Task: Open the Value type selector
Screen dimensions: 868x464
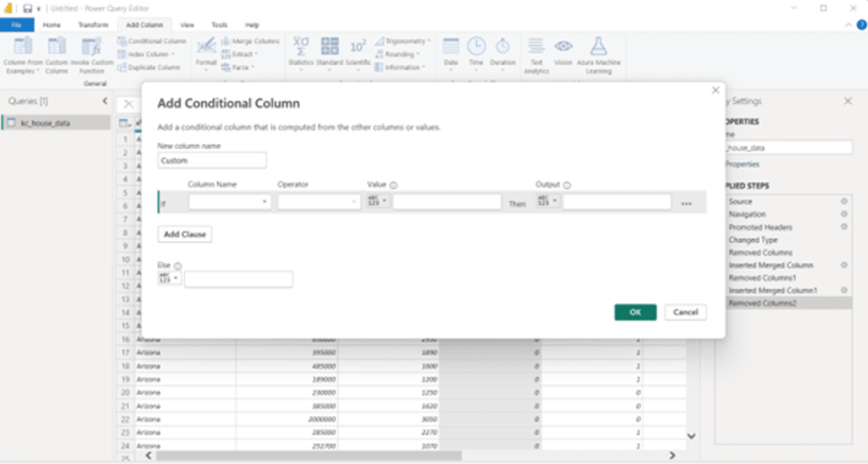Action: 378,201
